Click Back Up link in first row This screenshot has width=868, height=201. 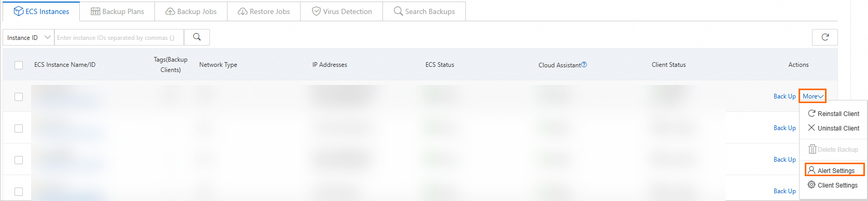785,96
